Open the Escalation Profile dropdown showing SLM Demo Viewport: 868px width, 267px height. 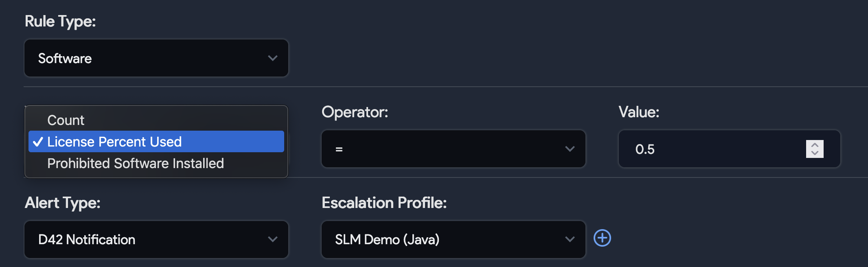point(453,239)
